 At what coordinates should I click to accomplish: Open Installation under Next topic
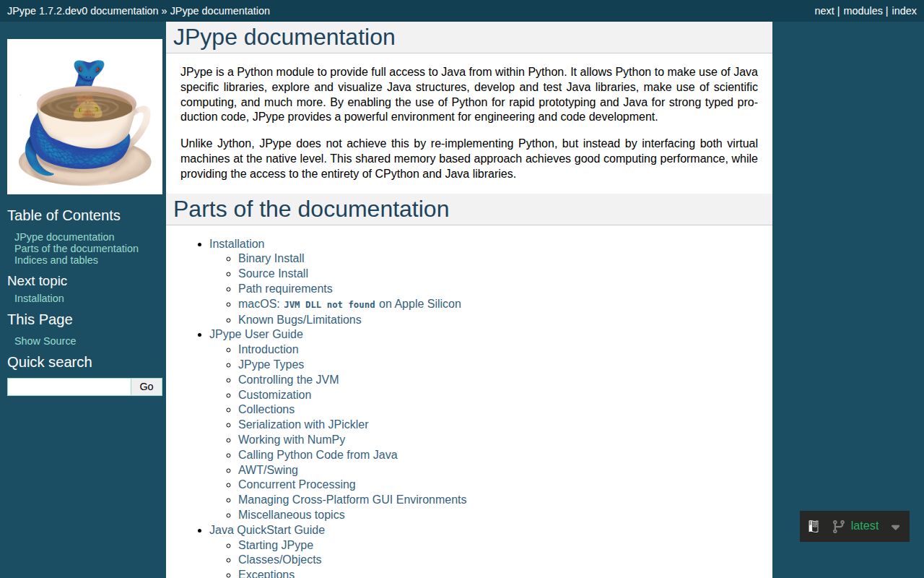[39, 298]
